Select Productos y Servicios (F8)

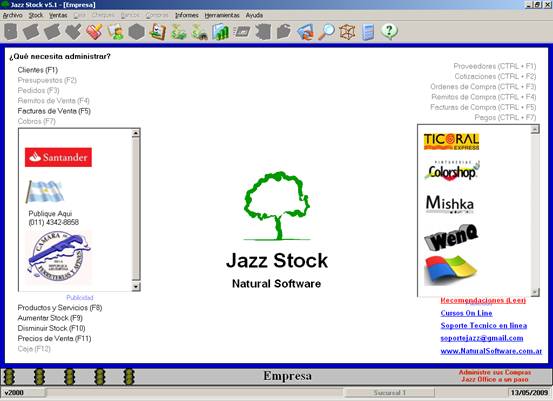[x=60, y=308]
